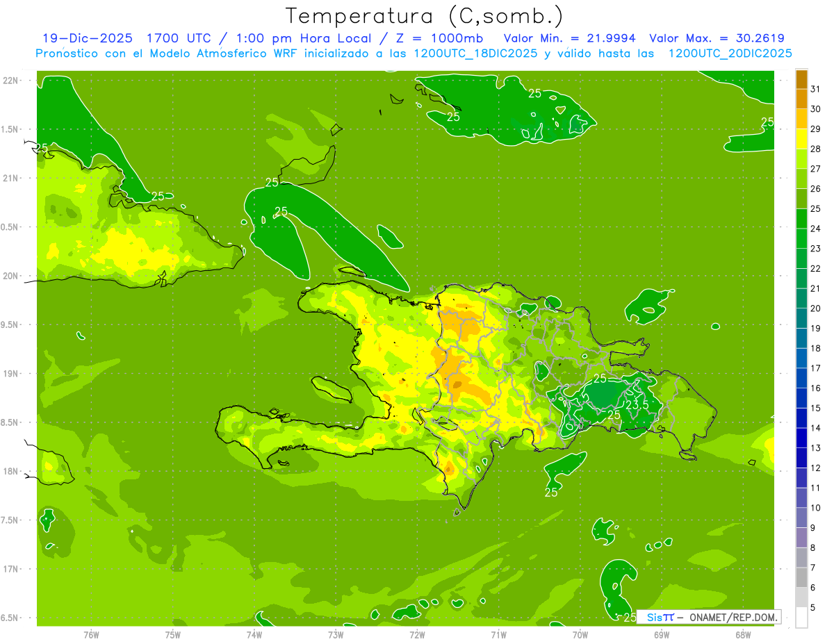Click 'Valor Min. = 21.9994' value
Image resolution: width=834 pixels, height=644 pixels.
pyautogui.click(x=569, y=38)
